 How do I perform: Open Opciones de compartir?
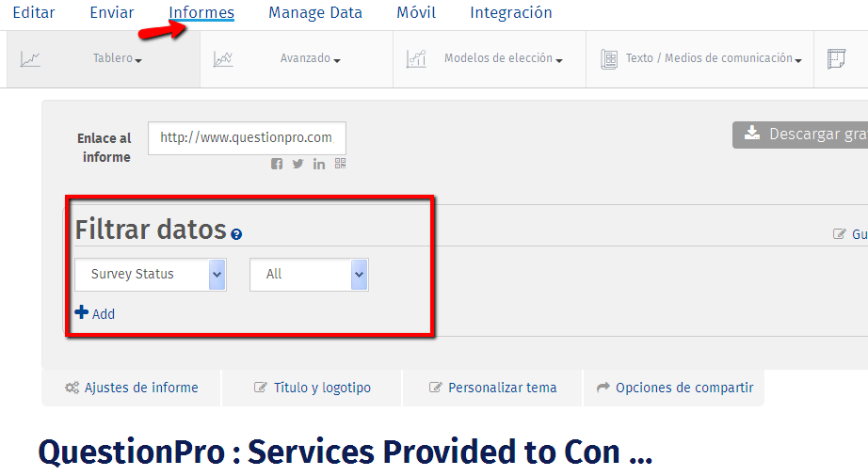674,388
